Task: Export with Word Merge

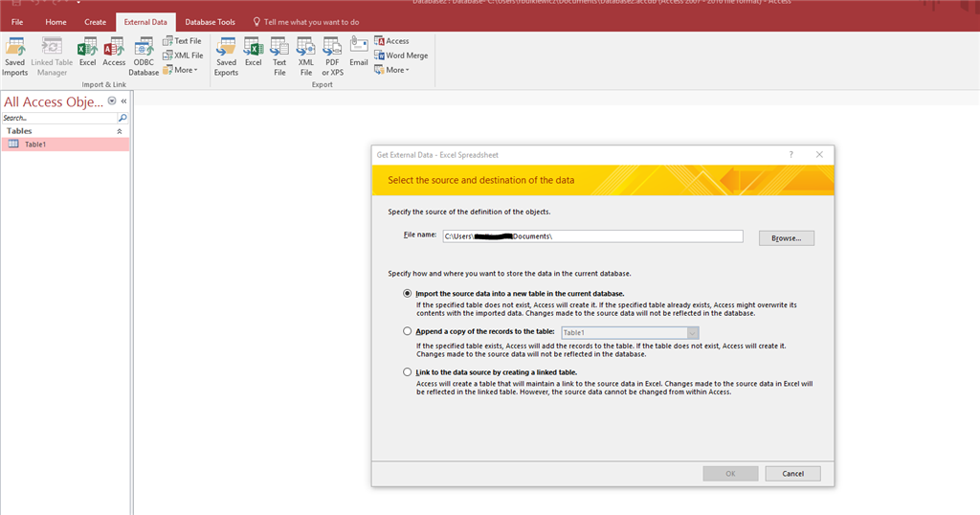Action: 401,55
